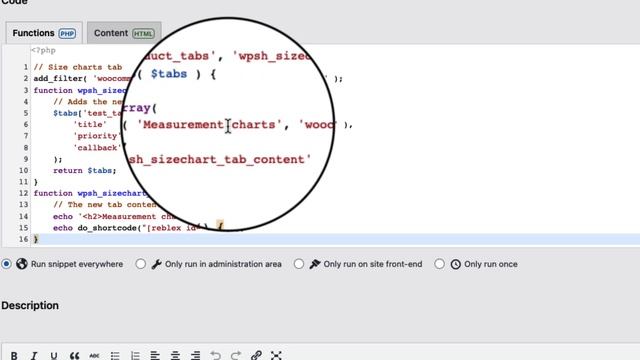Apply strikethrough (ABC) formatting
640x360 pixels.
point(94,356)
